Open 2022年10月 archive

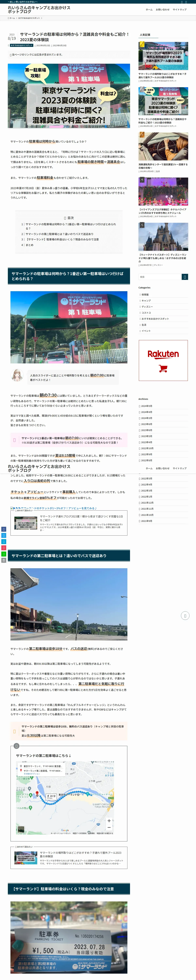[x=147, y=448]
